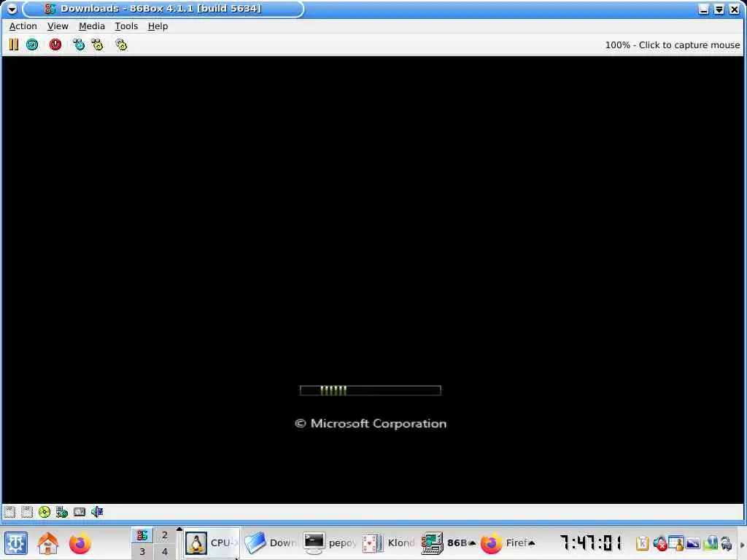Launch Firefox from the panel launcher
Image resolution: width=747 pixels, height=560 pixels.
coord(80,543)
